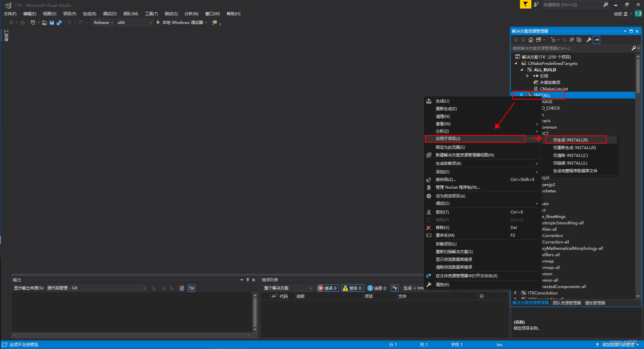Select the solution 'ITK' root node
Viewport: 644px width, 349px height.
click(x=546, y=57)
